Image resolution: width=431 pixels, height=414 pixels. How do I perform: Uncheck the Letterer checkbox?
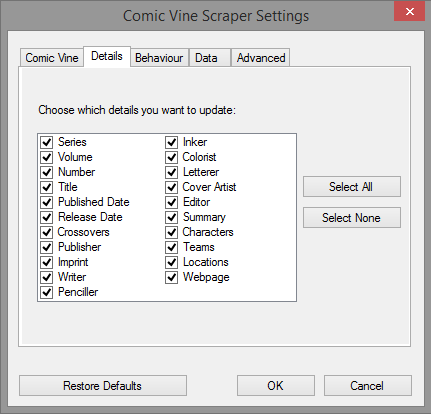coord(171,172)
